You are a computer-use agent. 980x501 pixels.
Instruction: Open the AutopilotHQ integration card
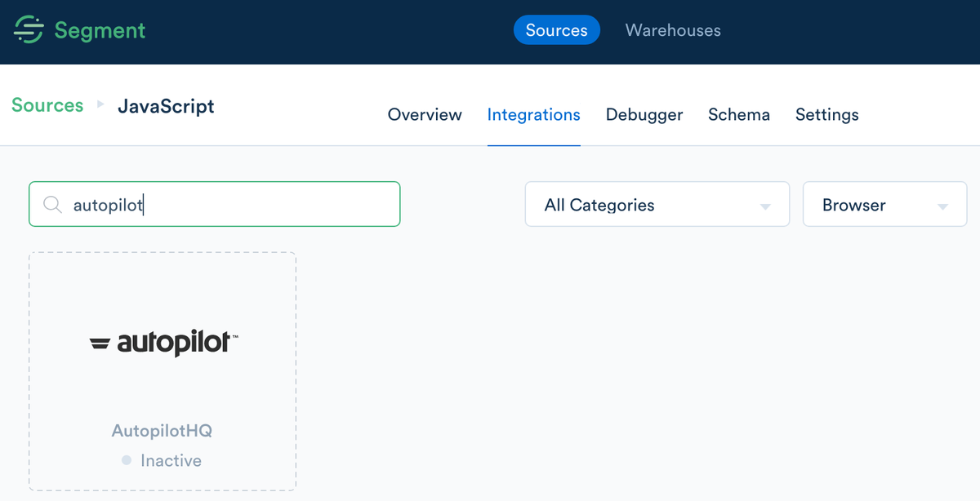162,371
